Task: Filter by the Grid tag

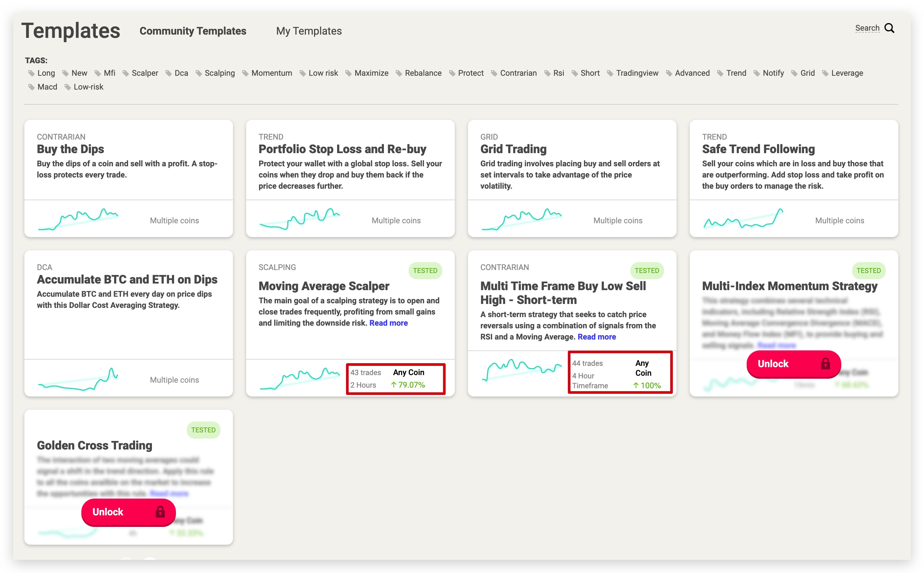Action: 803,73
